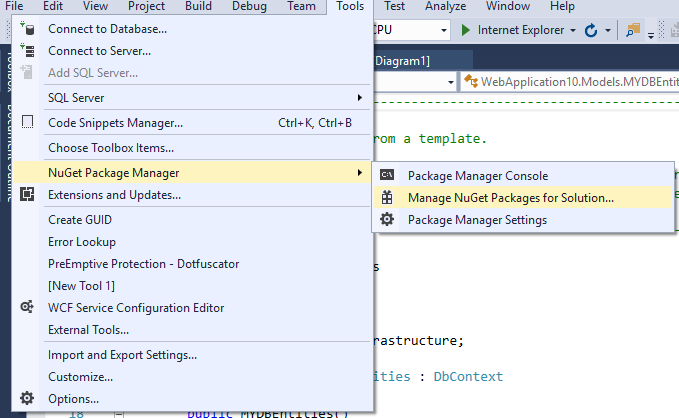The height and width of the screenshot is (418, 679).
Task: Open the Internet Explorer browser dropdown arrow
Action: coord(573,30)
